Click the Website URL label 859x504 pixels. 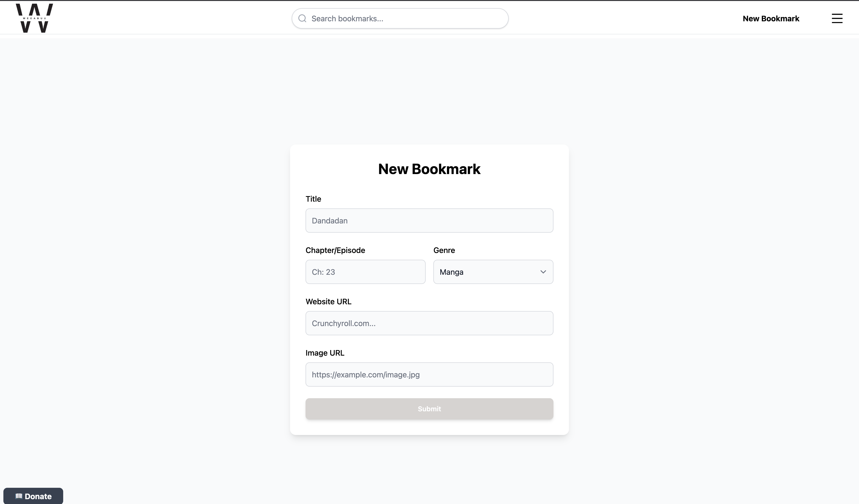(x=328, y=302)
